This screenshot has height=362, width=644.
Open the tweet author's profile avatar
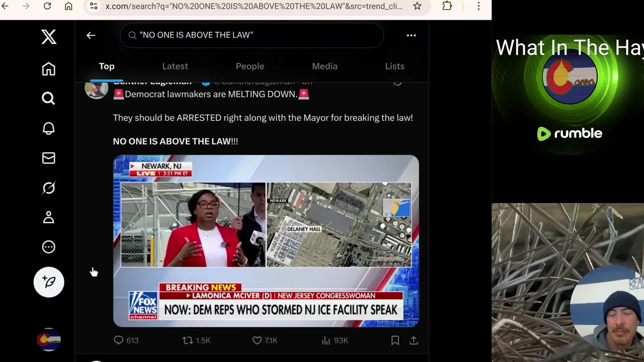(96, 89)
